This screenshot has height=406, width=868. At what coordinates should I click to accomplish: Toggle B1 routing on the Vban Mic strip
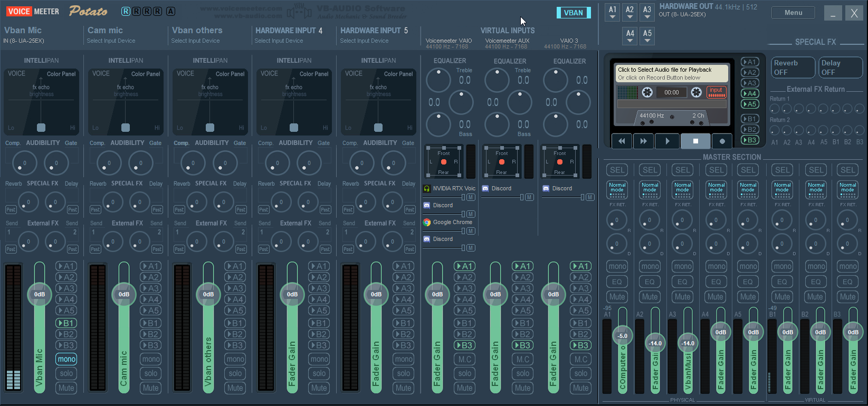coord(66,323)
